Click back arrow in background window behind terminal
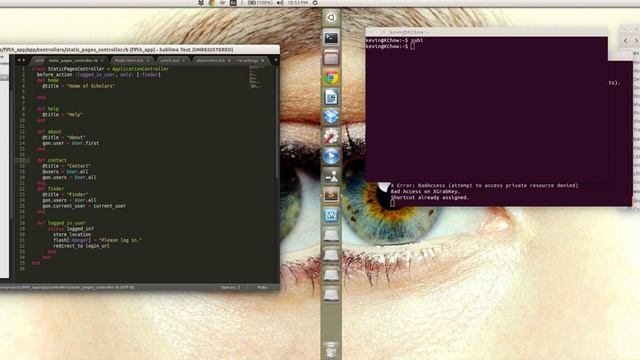This screenshot has width=640, height=360. tap(626, 41)
